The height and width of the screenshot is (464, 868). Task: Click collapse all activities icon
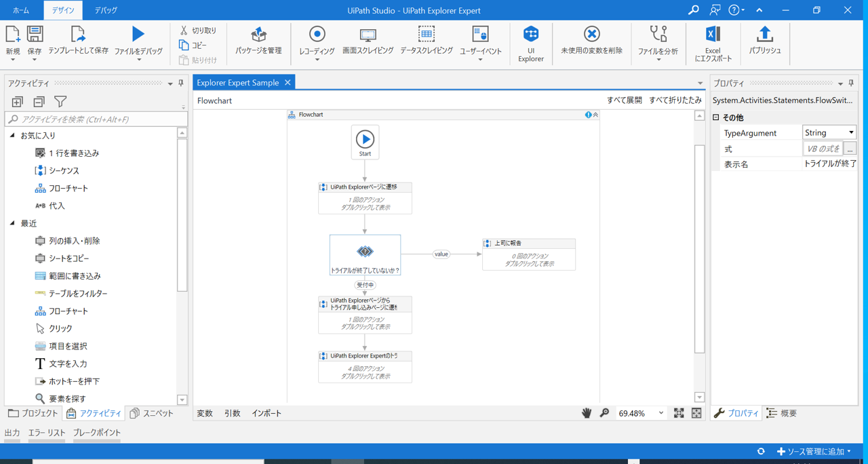39,102
